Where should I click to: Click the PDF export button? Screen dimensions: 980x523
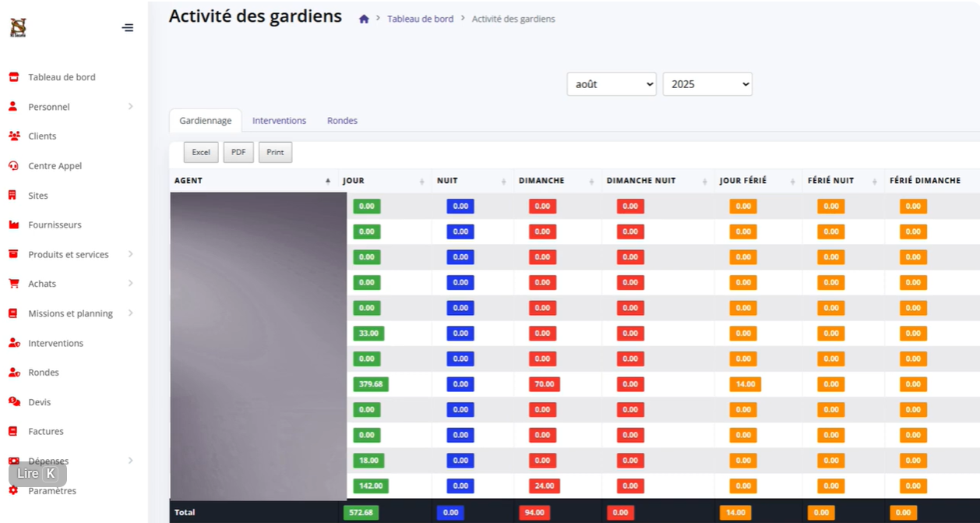point(238,152)
